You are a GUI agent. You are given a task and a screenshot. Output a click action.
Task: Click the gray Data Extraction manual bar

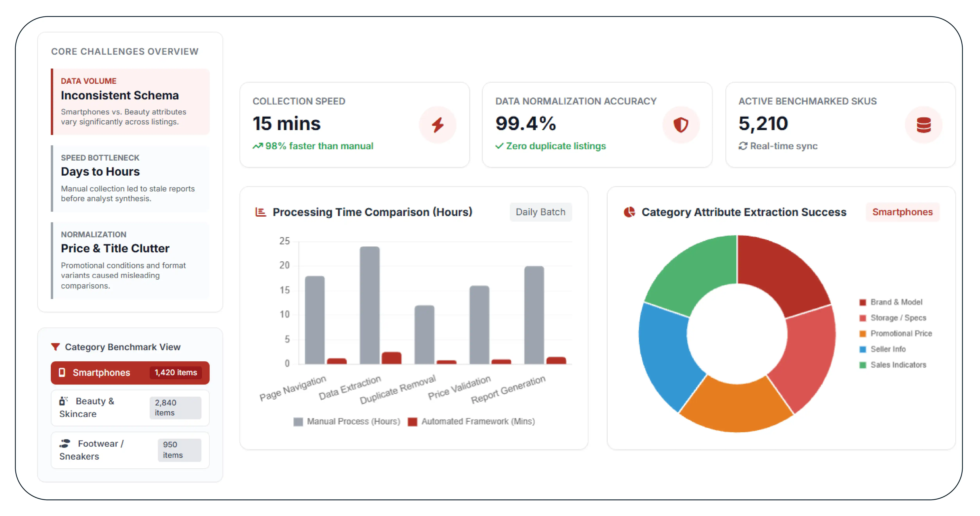pos(369,305)
